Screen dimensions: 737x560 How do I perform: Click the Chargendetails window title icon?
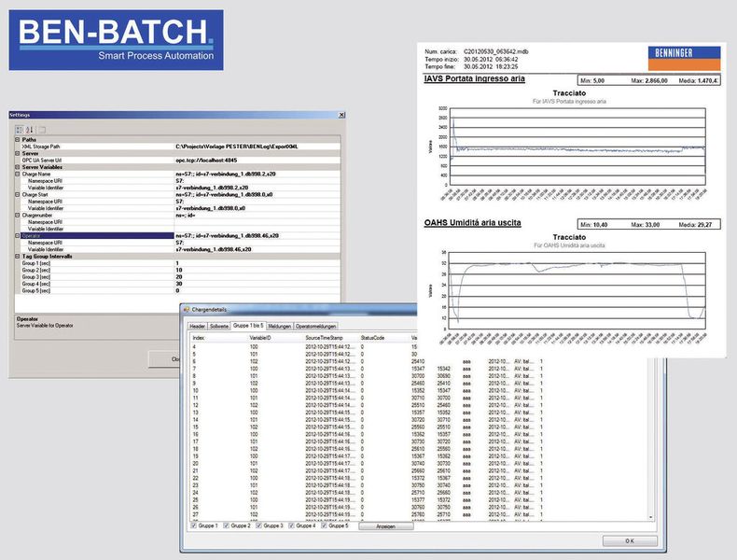point(187,309)
